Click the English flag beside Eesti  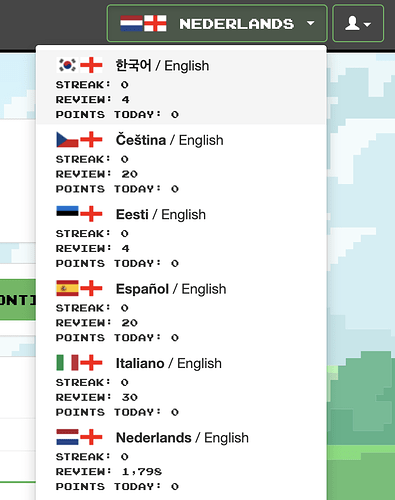coord(91,214)
